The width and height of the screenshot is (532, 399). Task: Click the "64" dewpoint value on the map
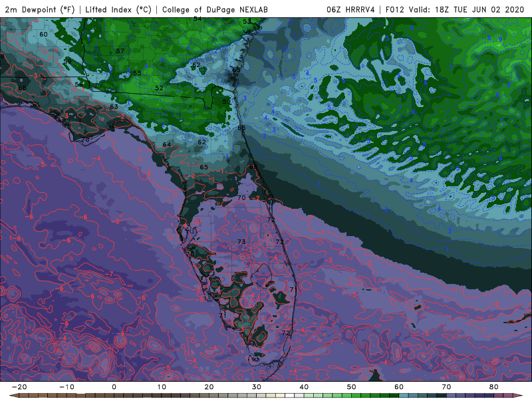coord(167,144)
